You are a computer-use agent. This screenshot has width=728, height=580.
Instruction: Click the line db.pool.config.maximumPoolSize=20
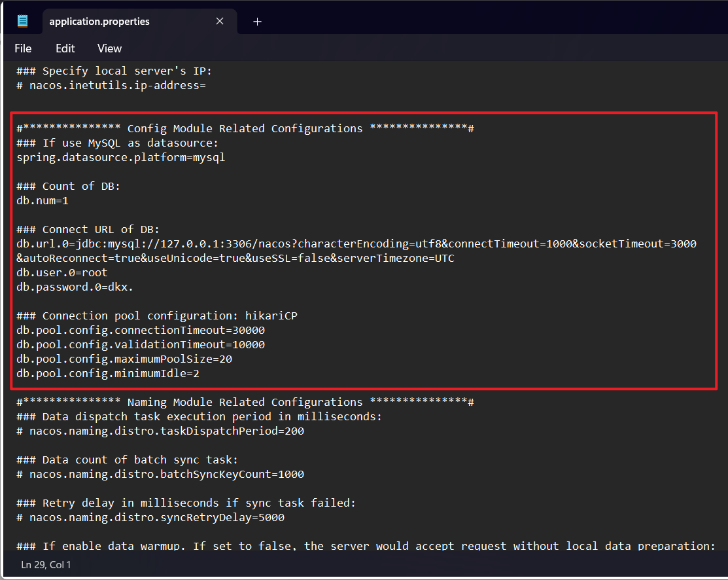(124, 359)
